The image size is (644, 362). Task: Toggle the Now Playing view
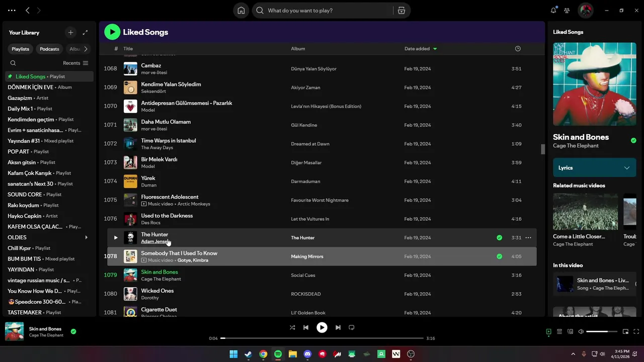pyautogui.click(x=548, y=332)
